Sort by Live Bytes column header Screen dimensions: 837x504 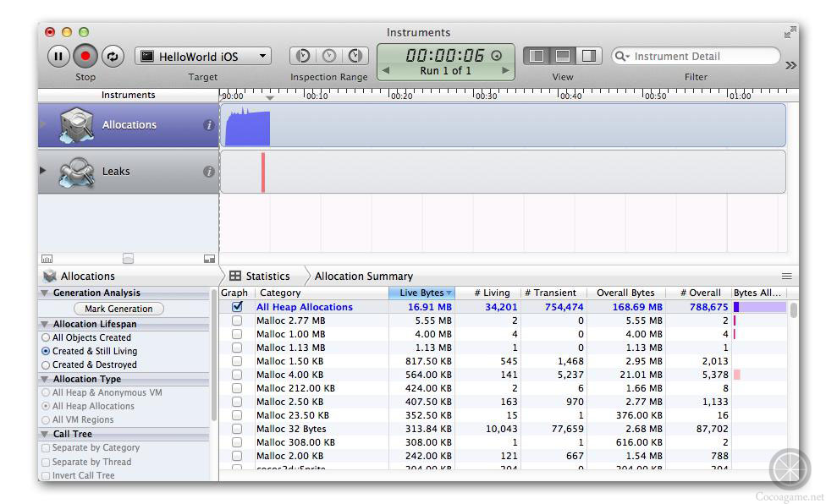(421, 293)
